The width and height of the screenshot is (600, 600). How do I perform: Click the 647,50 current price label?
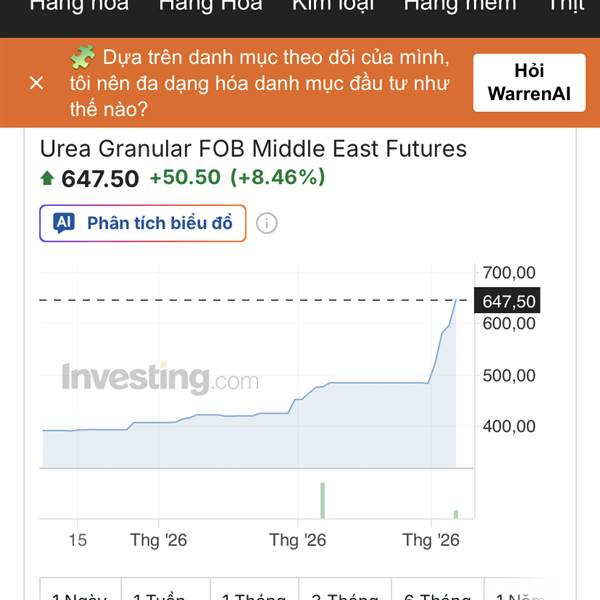(x=509, y=301)
